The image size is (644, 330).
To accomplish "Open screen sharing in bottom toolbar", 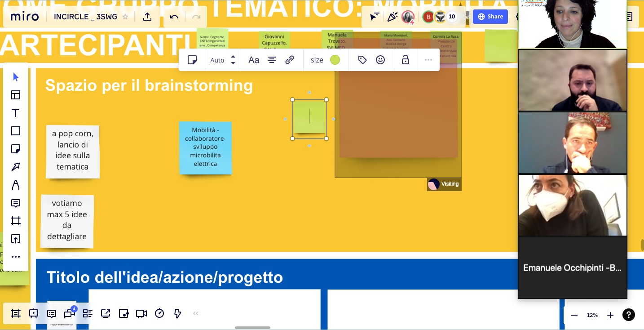I will coord(106,313).
